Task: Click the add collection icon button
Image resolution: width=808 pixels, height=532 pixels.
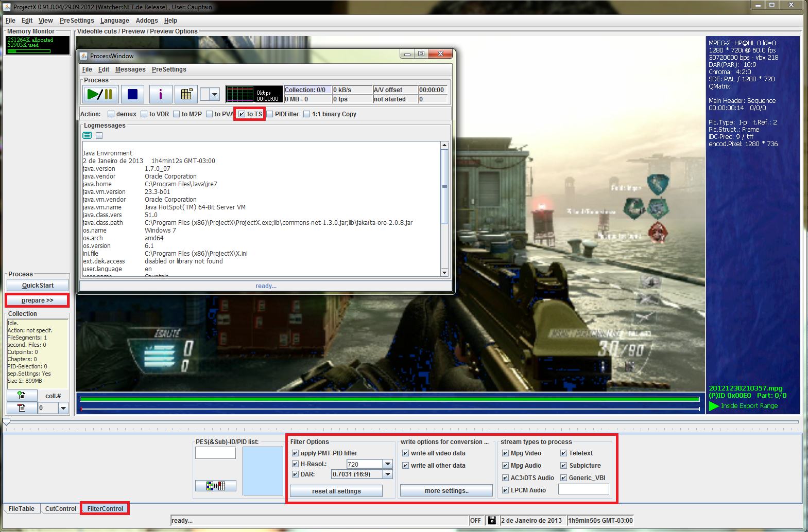Action: (22, 396)
